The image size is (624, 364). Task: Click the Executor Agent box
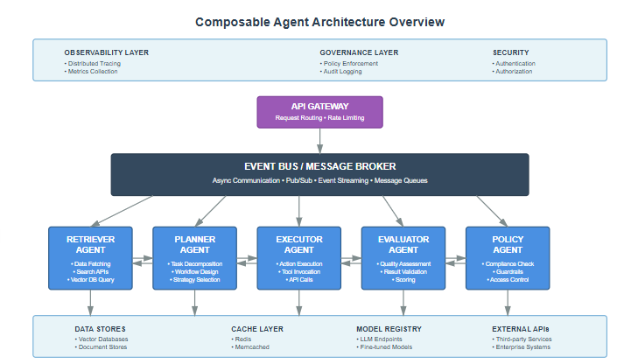299,257
